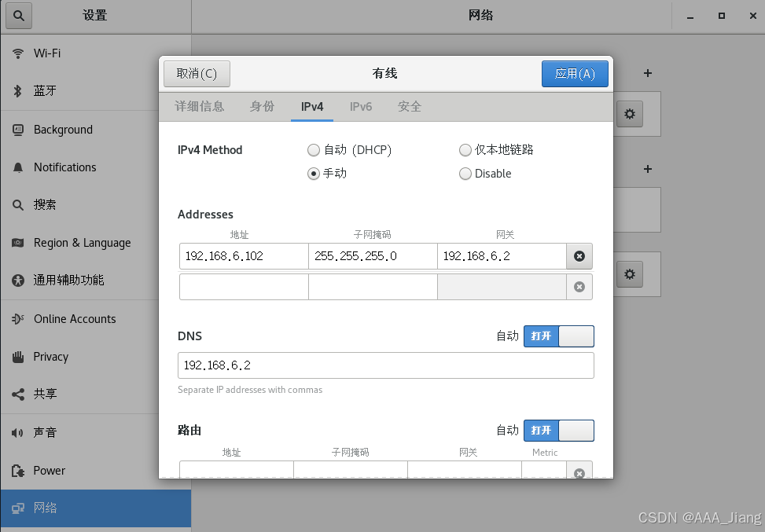Image resolution: width=765 pixels, height=532 pixels.
Task: Toggle the DNS 自动 switch
Action: pos(559,336)
